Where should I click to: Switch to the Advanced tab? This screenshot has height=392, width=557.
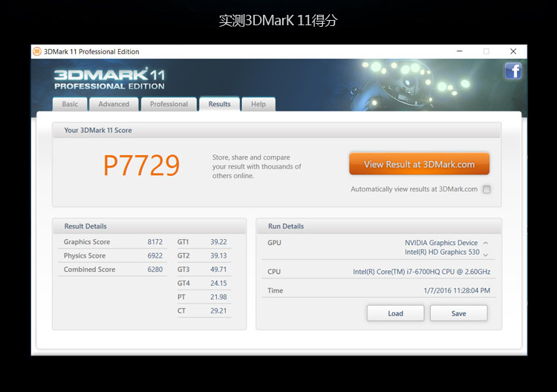coord(114,104)
